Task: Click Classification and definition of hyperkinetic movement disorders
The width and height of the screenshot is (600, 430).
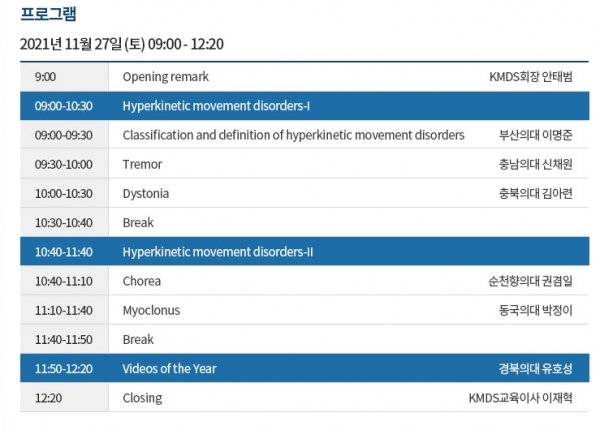Action: (293, 134)
